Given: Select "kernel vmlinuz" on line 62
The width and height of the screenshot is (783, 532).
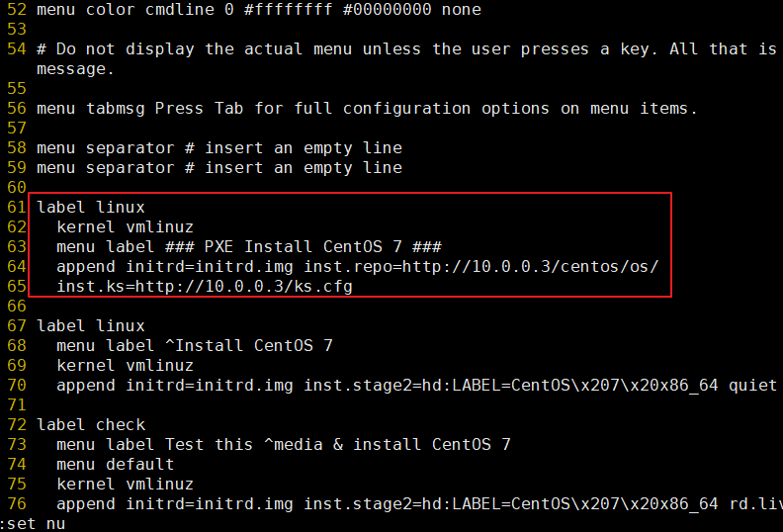Looking at the screenshot, I should (125, 227).
